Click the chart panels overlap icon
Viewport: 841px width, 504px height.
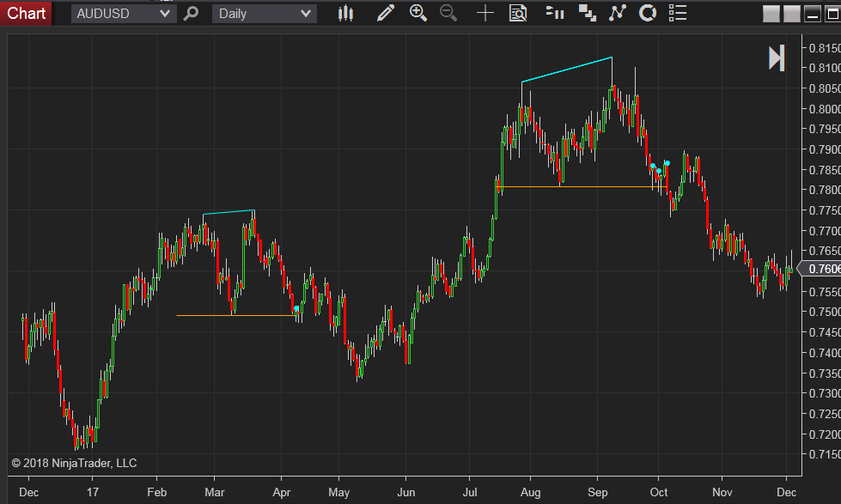(587, 13)
